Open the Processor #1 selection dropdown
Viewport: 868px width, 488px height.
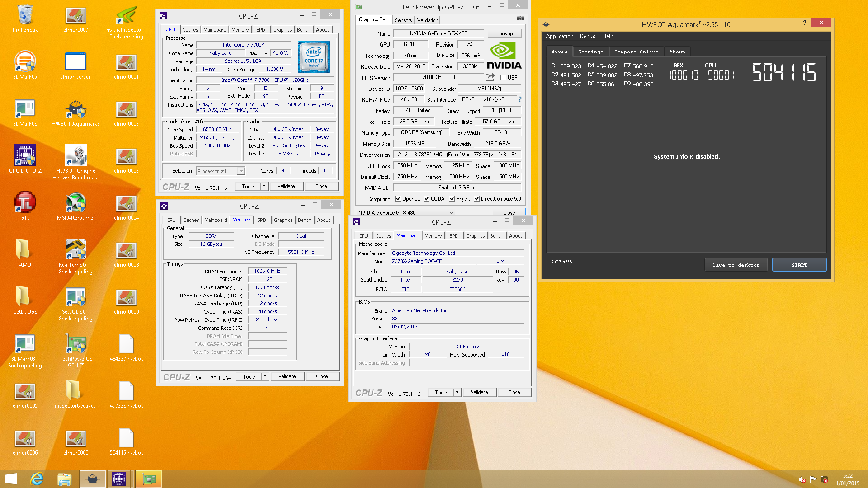pos(221,171)
